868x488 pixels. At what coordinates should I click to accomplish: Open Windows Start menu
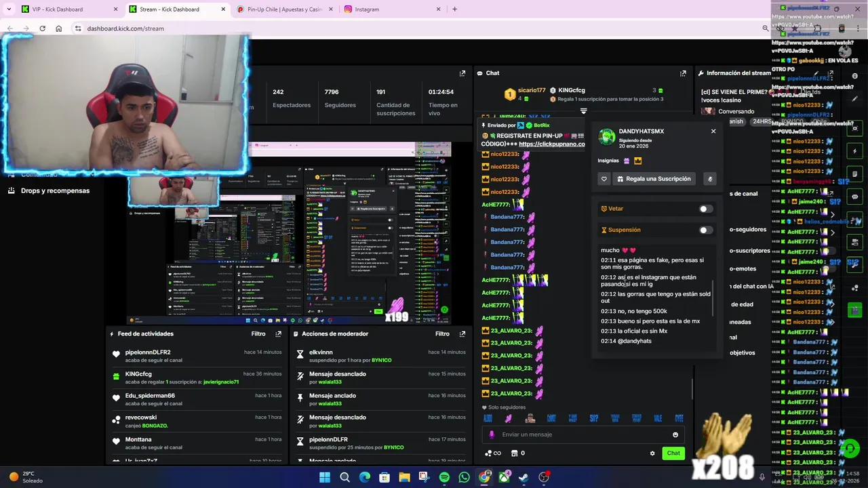click(325, 477)
